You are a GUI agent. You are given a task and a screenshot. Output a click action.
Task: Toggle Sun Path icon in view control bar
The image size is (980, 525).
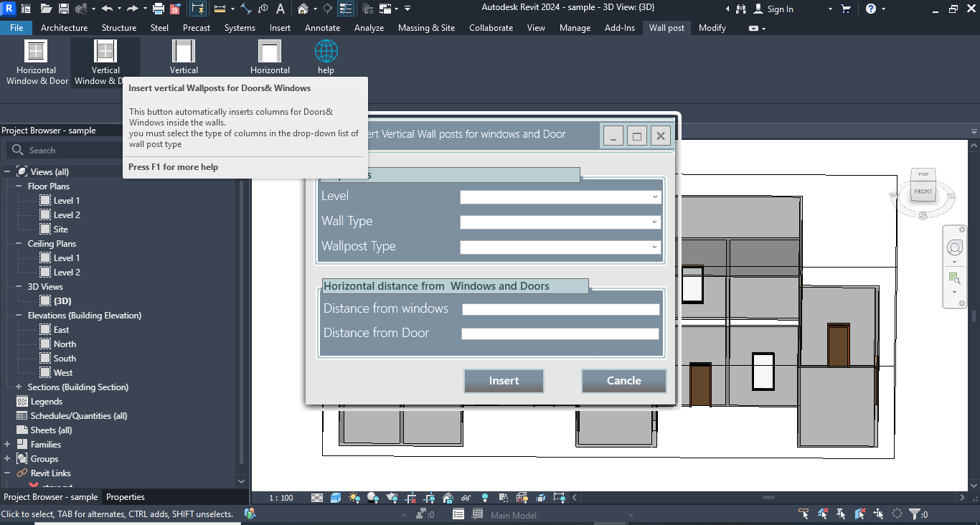354,498
